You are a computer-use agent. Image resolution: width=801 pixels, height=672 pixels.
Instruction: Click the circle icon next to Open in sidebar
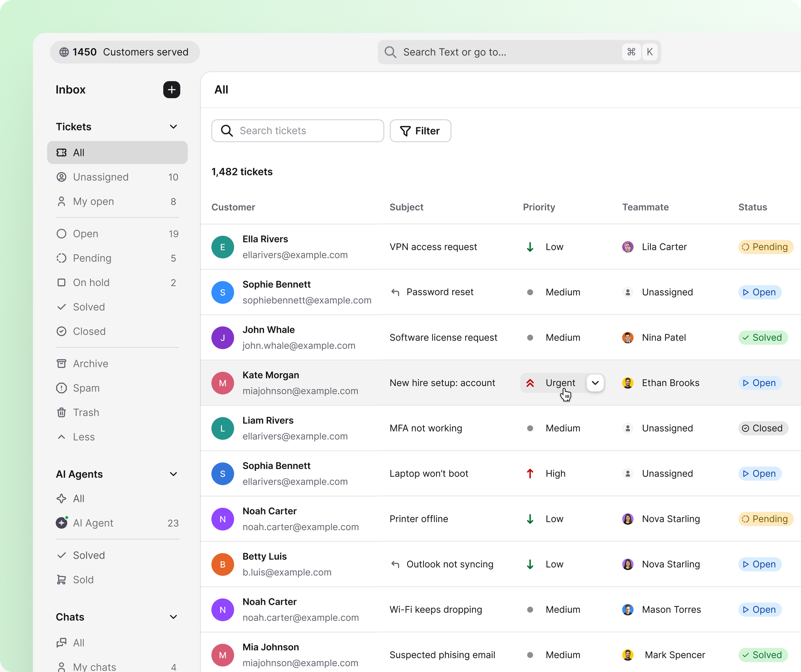coord(61,234)
